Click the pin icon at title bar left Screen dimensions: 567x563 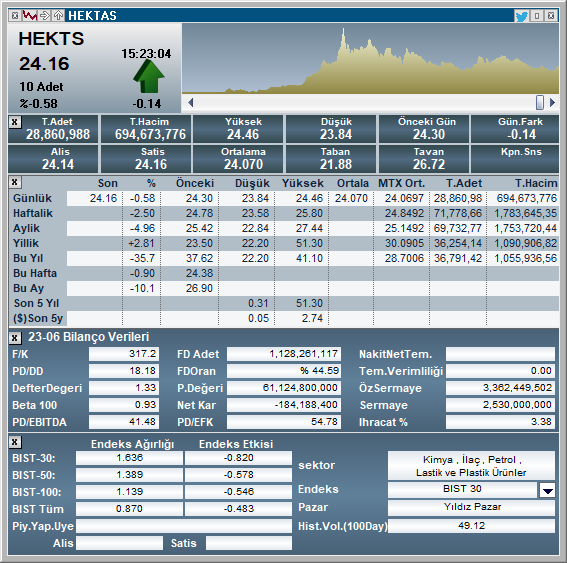[15, 16]
